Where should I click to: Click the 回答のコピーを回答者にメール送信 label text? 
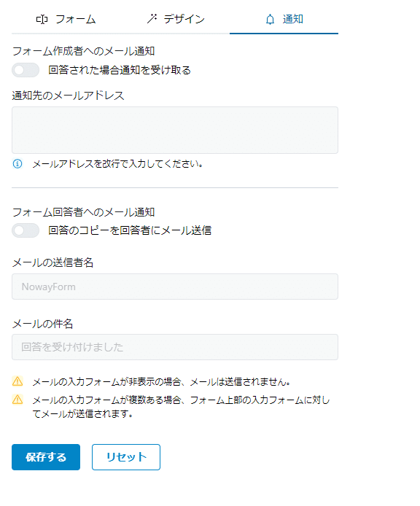(x=130, y=230)
